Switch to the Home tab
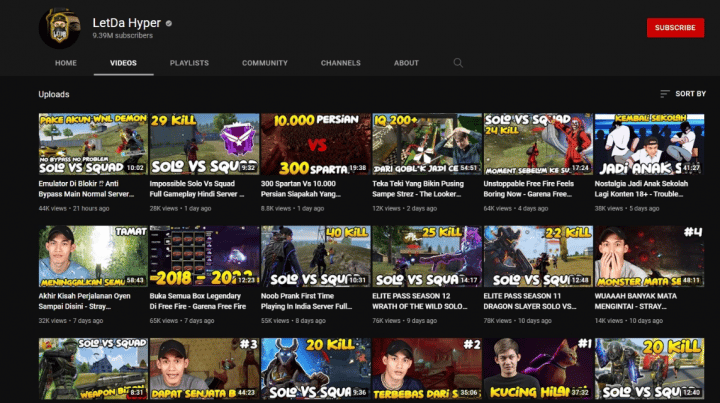The image size is (720, 403). point(66,63)
